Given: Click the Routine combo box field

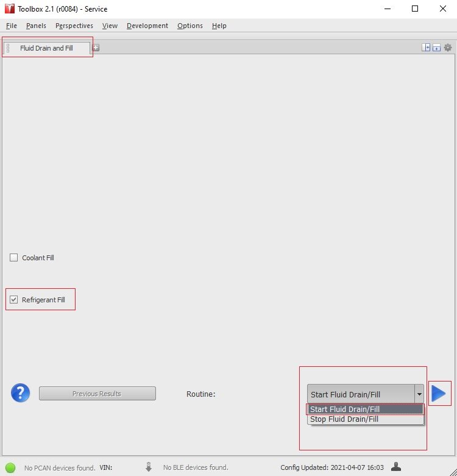Looking at the screenshot, I should (x=360, y=394).
